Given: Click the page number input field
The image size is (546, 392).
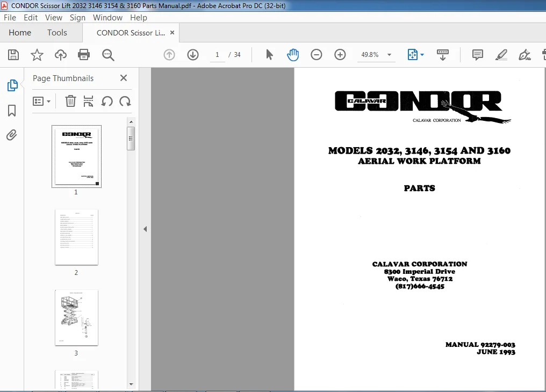Looking at the screenshot, I should click(x=217, y=55).
